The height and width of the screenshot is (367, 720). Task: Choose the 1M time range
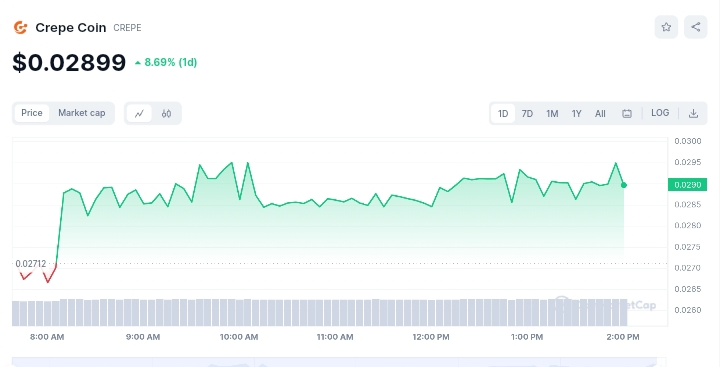(x=552, y=113)
